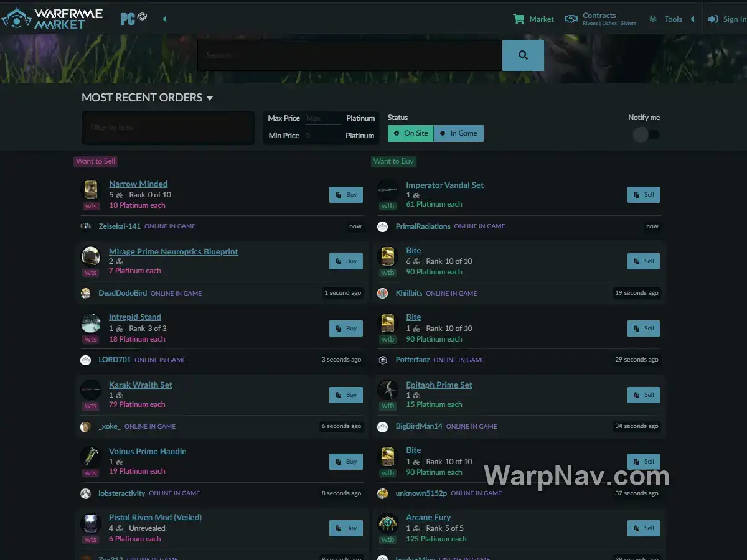Collapse arrow next to PC platform
Image resolution: width=747 pixels, height=560 pixels.
pos(164,19)
